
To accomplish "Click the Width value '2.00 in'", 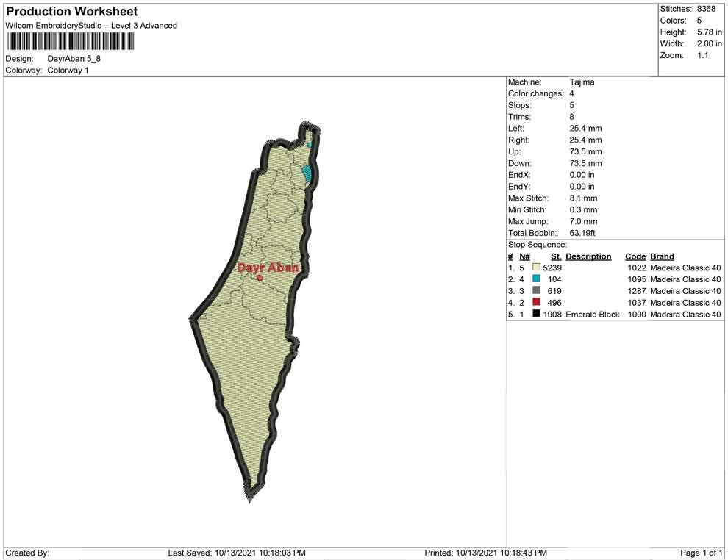I will [710, 43].
